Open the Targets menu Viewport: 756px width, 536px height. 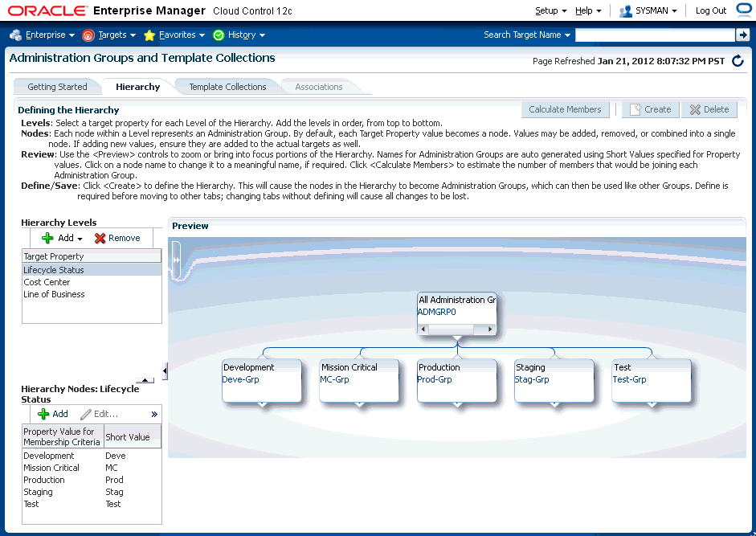coord(117,35)
